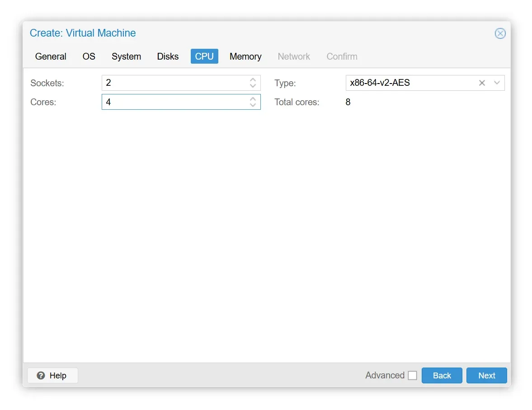This screenshot has height=410, width=532.
Task: Enable the Advanced options checkbox
Action: pos(412,375)
